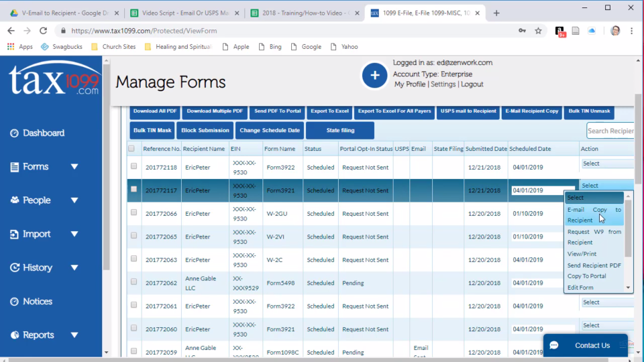Click the People sidebar icon
Image resolution: width=644 pixels, height=362 pixels.
pos(14,200)
